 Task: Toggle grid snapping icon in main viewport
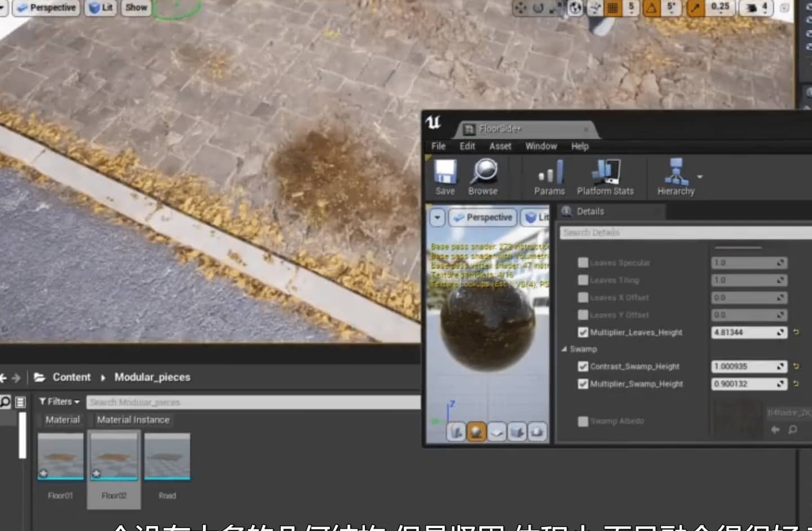(613, 7)
